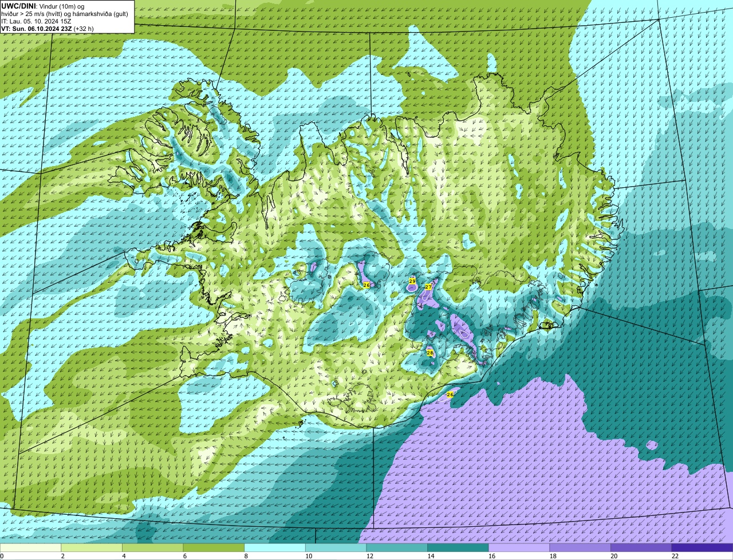Screen dimensions: 733x560
Task: Pick the teal 12–14 m/s legend swatch
Action: pos(397,547)
